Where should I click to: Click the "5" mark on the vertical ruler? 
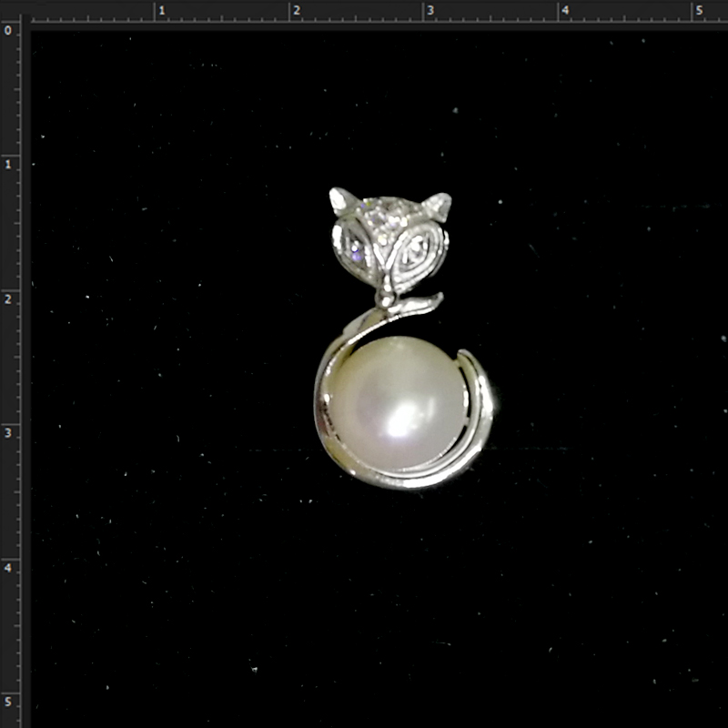(8, 702)
